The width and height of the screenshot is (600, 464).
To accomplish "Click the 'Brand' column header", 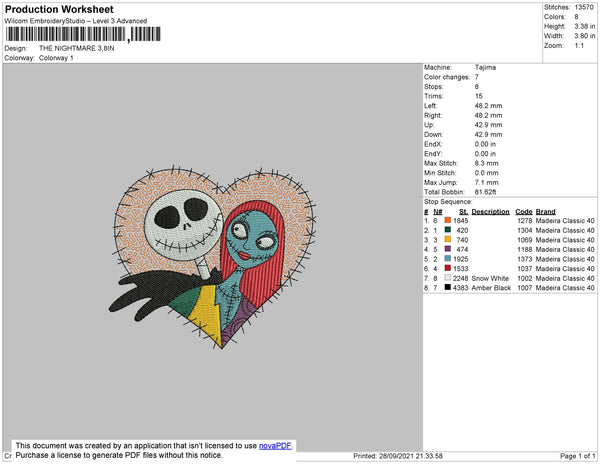I will (x=545, y=212).
